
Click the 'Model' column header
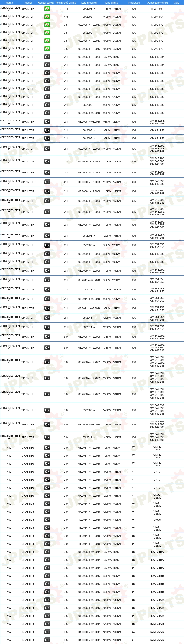(x=28, y=3)
